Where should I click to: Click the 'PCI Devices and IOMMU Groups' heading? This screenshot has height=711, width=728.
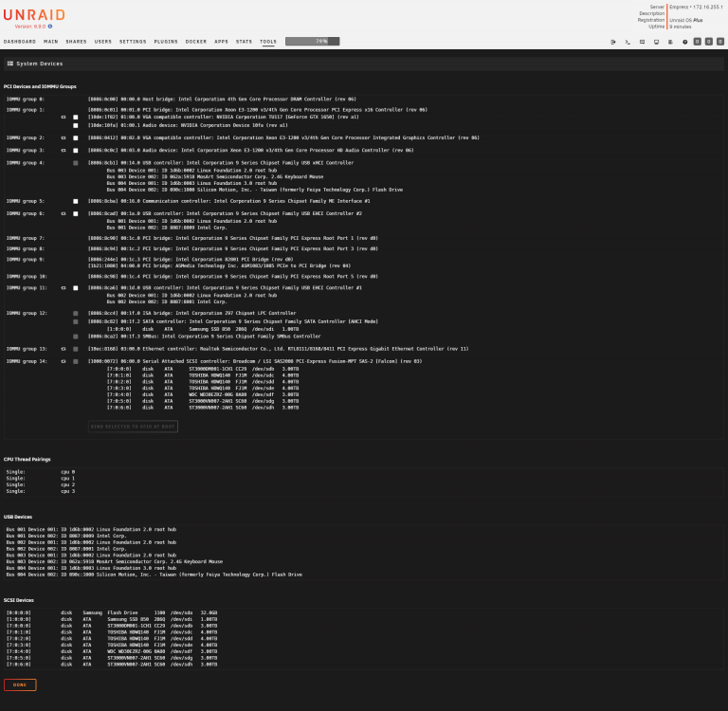[x=40, y=86]
